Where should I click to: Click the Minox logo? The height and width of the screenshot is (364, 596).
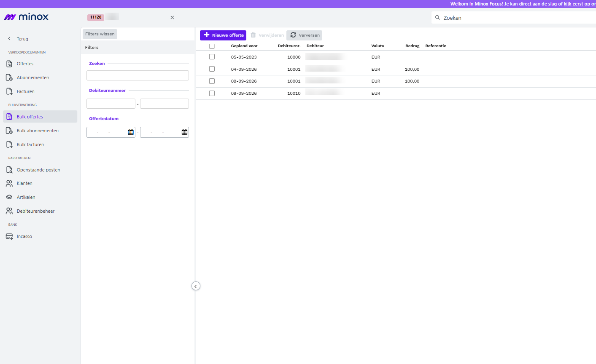[26, 17]
